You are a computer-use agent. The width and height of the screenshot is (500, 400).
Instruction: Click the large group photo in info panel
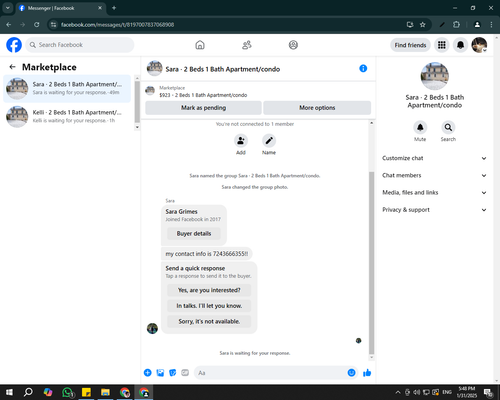click(435, 76)
